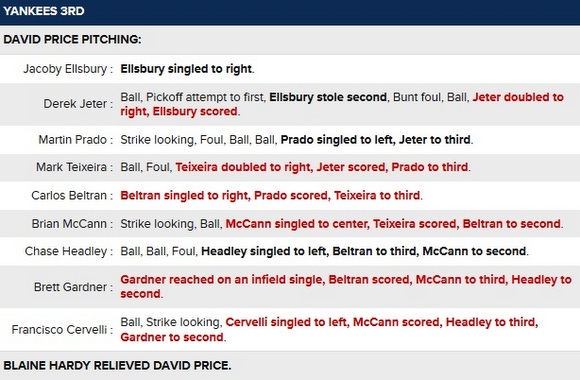Select 'Teixeira doubled to right' scoring play

click(243, 167)
